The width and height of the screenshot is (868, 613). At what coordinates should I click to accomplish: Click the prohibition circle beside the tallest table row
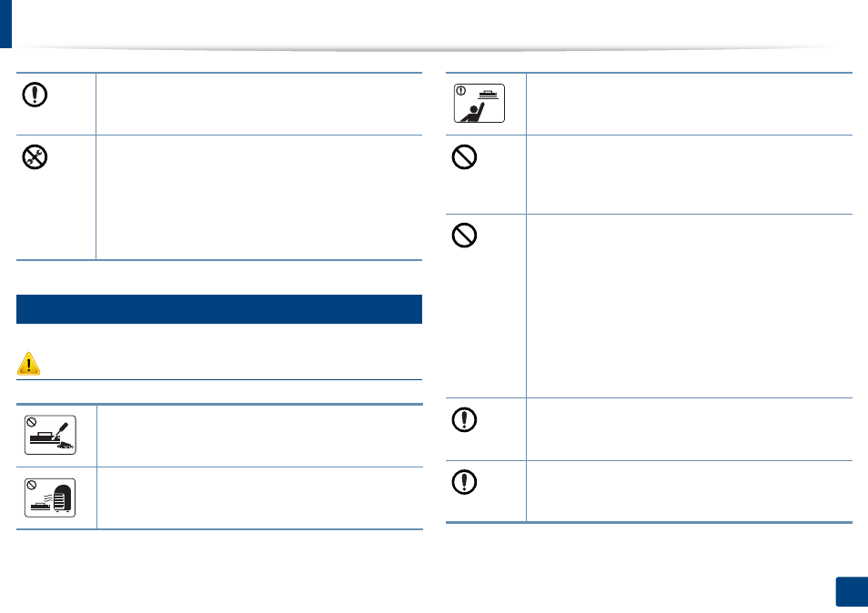[464, 236]
